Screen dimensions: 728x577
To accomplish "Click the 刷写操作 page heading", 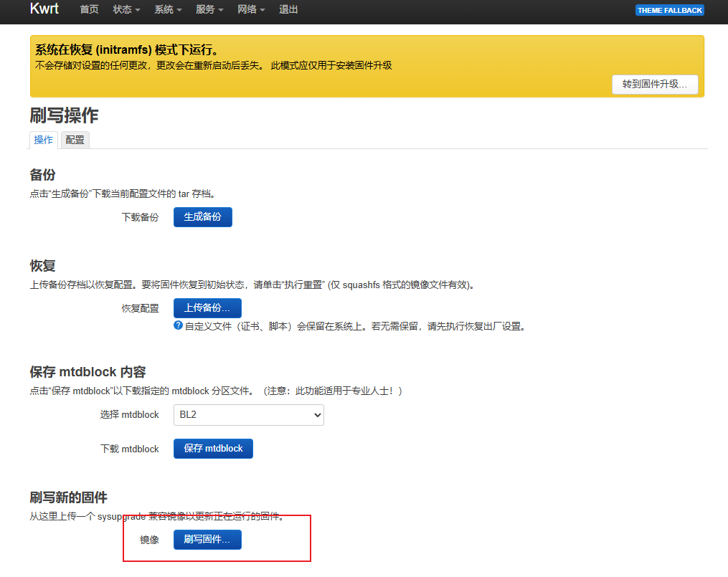I will pos(64,115).
